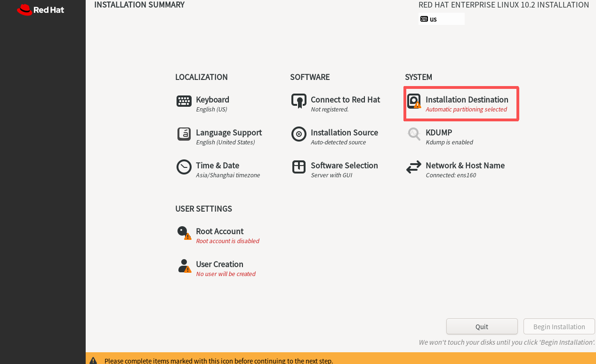Click the SOFTWARE section heading
This screenshot has height=364, width=596.
click(310, 77)
